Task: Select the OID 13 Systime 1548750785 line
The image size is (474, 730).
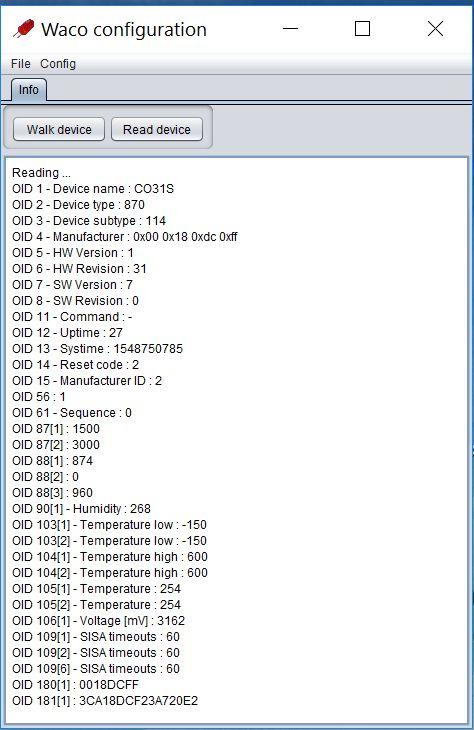Action: pyautogui.click(x=97, y=349)
